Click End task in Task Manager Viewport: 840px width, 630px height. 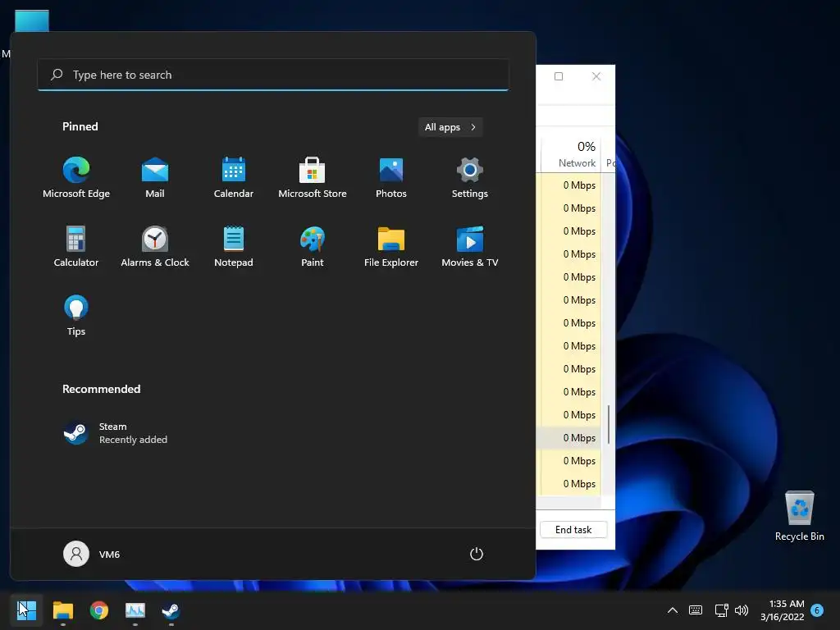pos(573,530)
